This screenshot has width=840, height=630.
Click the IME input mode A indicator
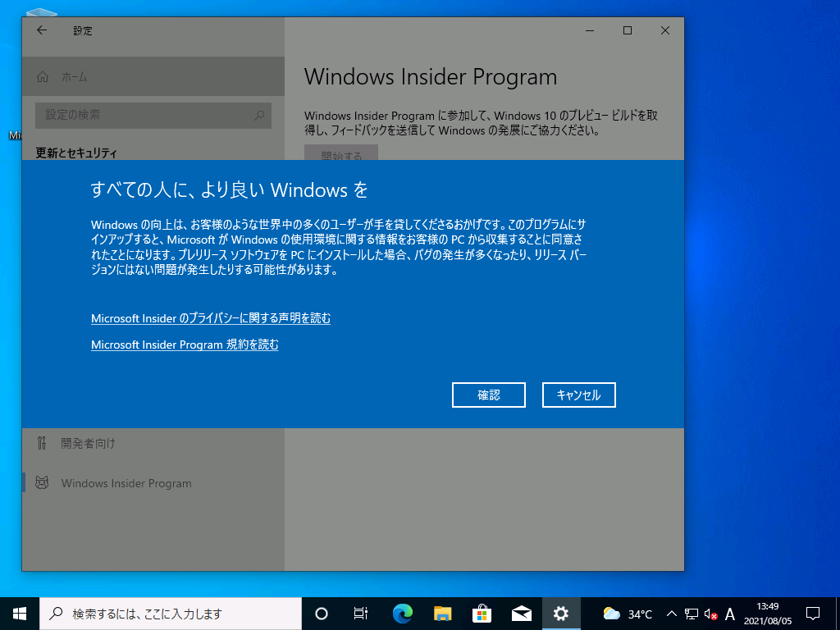729,614
